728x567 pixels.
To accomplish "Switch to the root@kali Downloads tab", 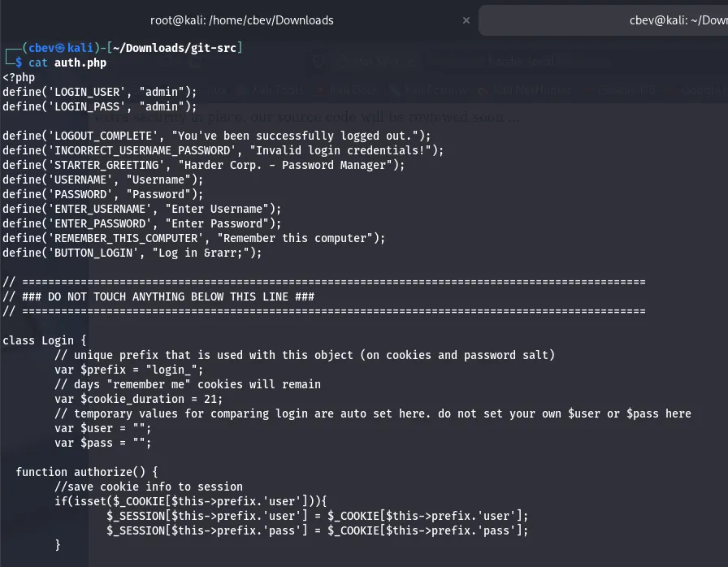I will coord(241,19).
